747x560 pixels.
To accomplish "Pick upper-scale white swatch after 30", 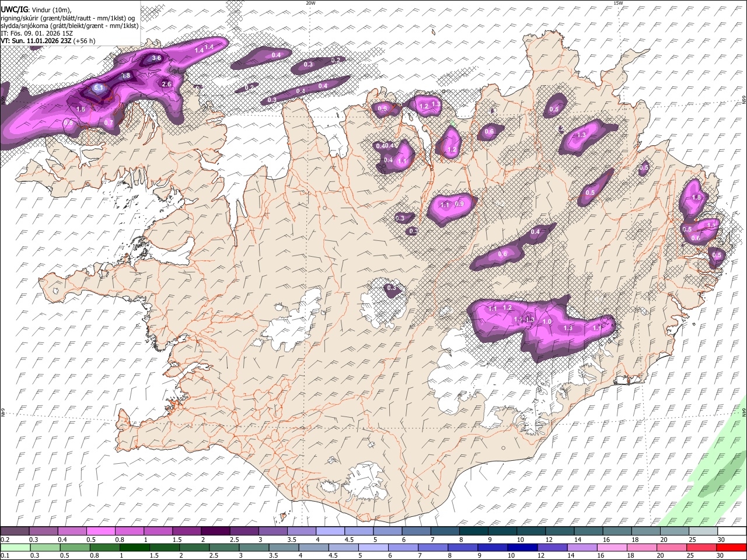I will pyautogui.click(x=732, y=531).
